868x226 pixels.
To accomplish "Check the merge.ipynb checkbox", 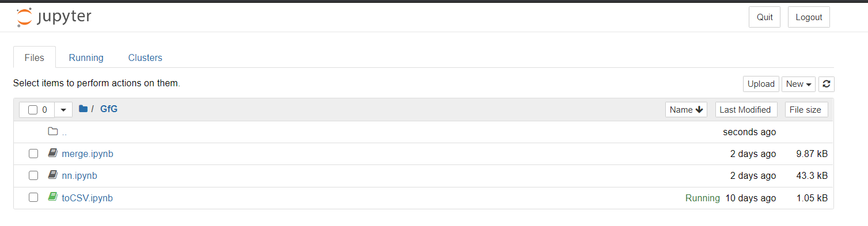I will (x=33, y=154).
